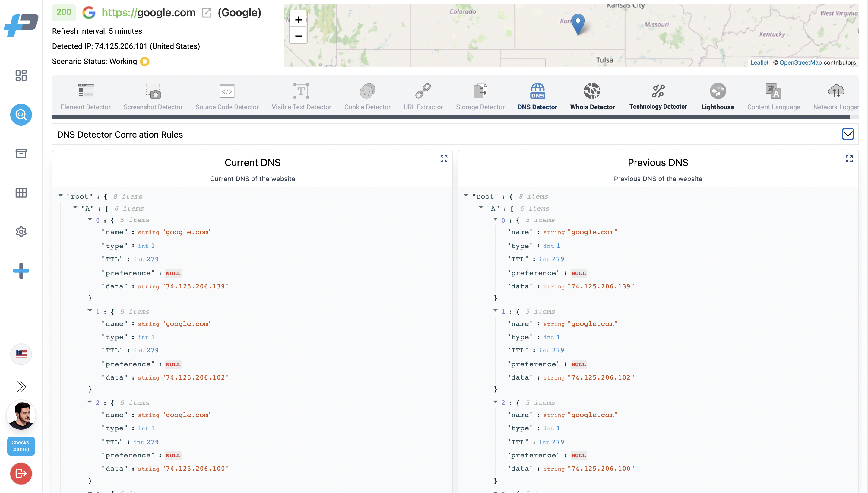Expand Previous DNS panel to fullscreen
The width and height of the screenshot is (868, 493).
click(849, 158)
